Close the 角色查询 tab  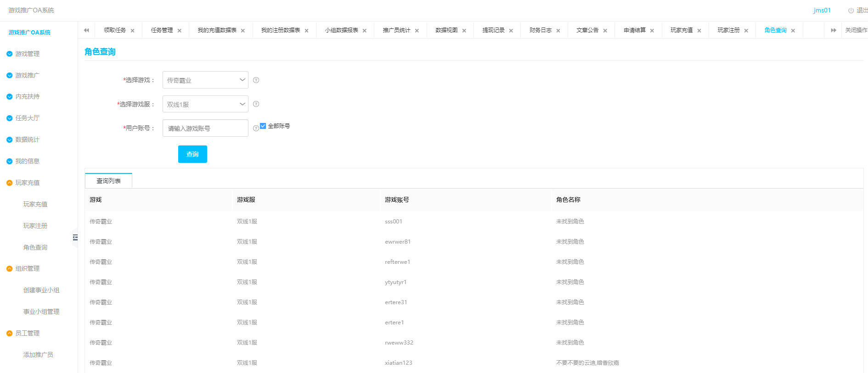pyautogui.click(x=793, y=31)
